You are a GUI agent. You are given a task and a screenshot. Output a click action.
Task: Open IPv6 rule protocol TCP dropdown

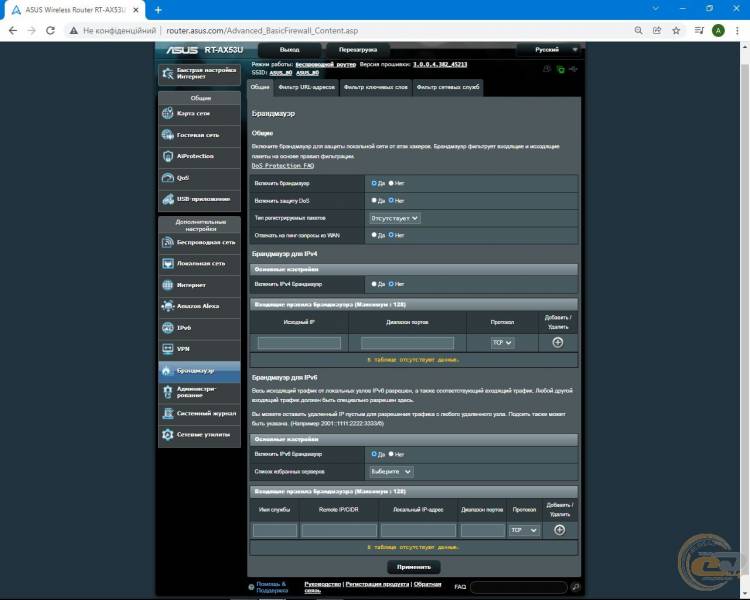524,530
